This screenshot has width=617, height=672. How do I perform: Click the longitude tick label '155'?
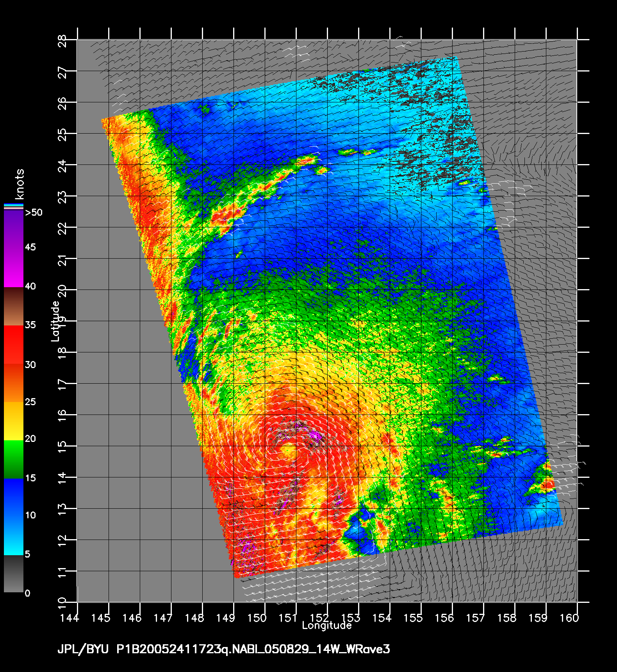tap(413, 618)
